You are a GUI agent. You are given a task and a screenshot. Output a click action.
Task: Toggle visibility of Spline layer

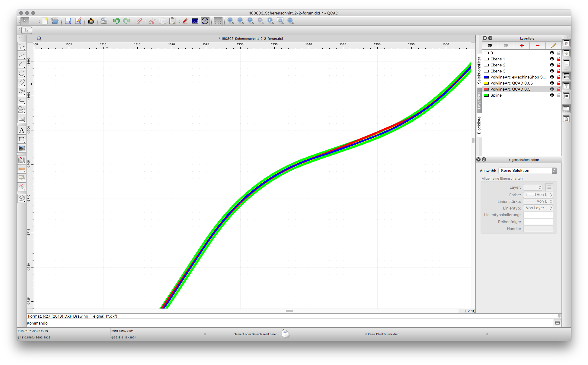552,95
